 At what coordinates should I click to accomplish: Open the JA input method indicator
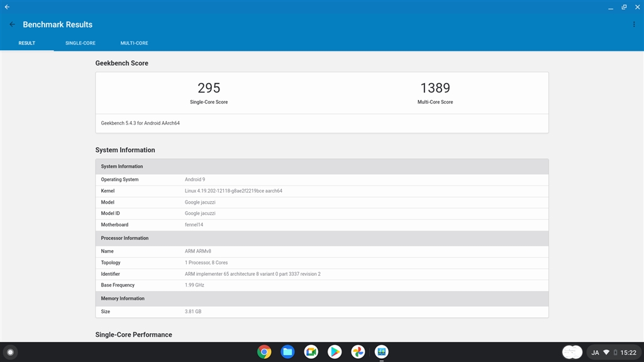click(595, 353)
